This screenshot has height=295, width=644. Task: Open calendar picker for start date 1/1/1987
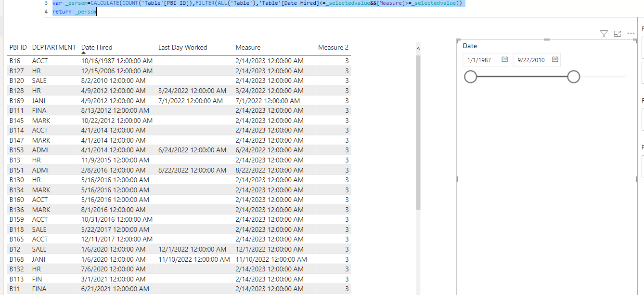click(x=504, y=60)
